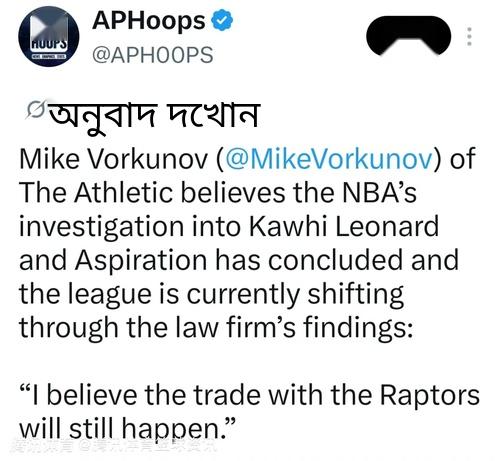Viewport: 500px width, 461px height.
Task: Open the @MikeVorkunov mention link
Action: coord(329,159)
